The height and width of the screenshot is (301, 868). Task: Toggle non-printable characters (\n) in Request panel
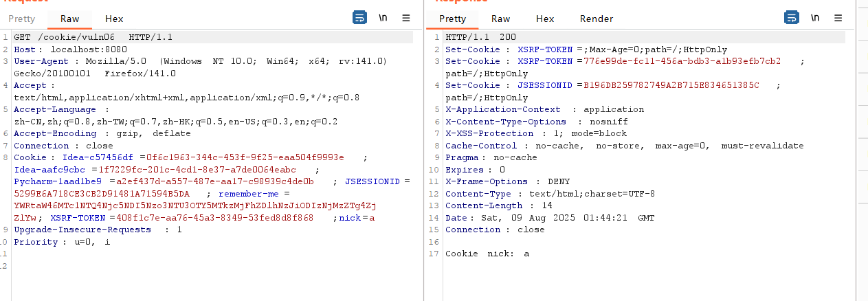coord(383,18)
